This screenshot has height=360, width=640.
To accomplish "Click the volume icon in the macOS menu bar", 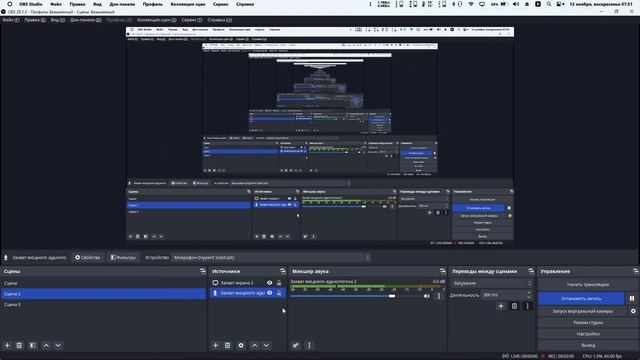I will (x=516, y=4).
